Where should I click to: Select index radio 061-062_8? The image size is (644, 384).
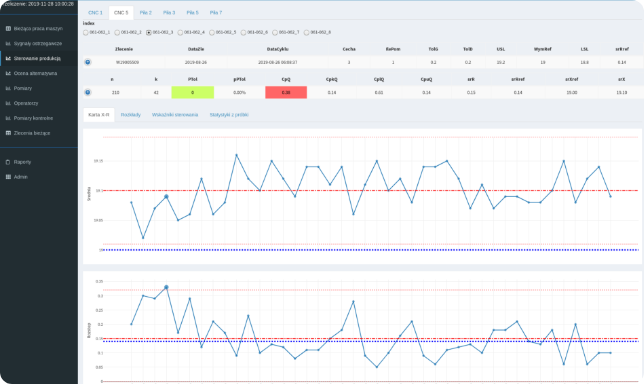point(306,32)
